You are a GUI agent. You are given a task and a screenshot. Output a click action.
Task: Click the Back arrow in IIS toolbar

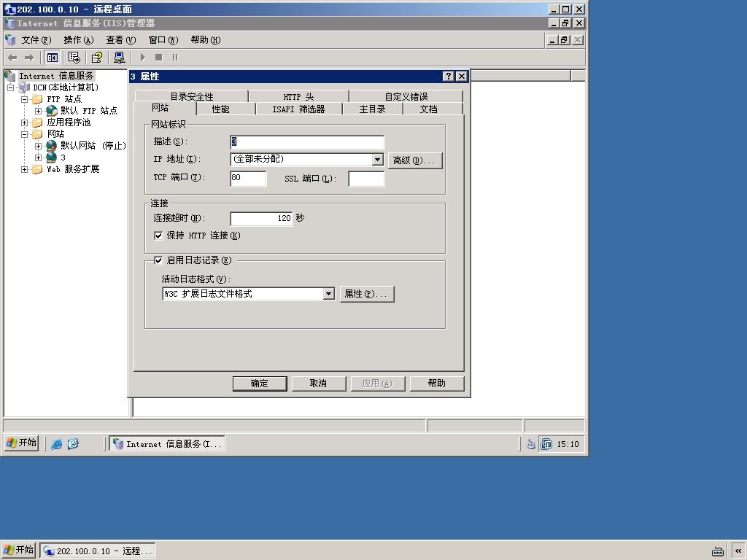pyautogui.click(x=12, y=58)
